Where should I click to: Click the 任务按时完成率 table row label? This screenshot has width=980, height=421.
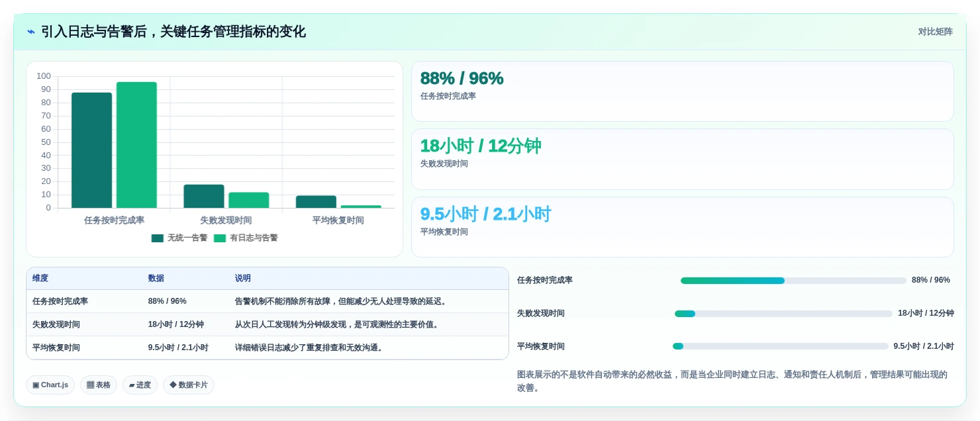tap(60, 301)
